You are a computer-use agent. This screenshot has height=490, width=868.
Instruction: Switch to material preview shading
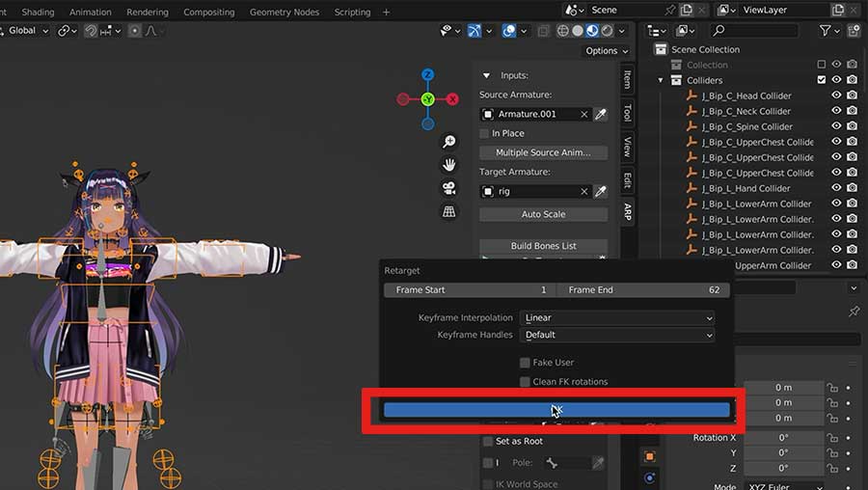[x=592, y=31]
